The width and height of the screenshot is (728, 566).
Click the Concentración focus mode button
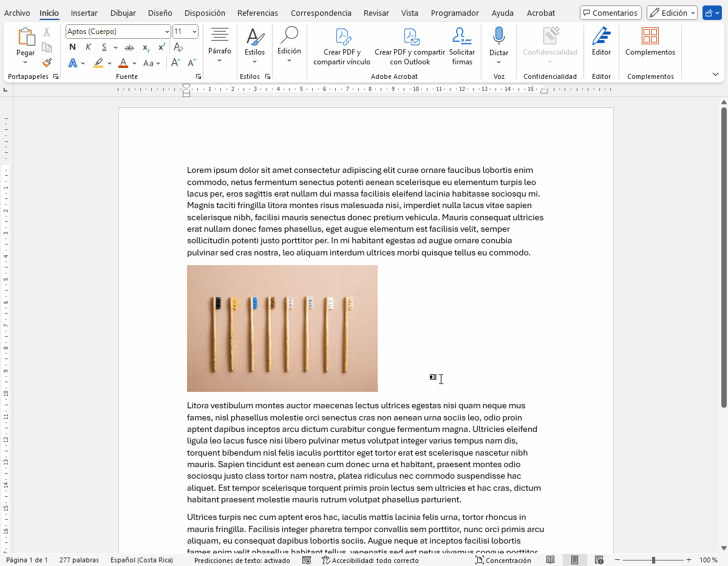coord(503,560)
